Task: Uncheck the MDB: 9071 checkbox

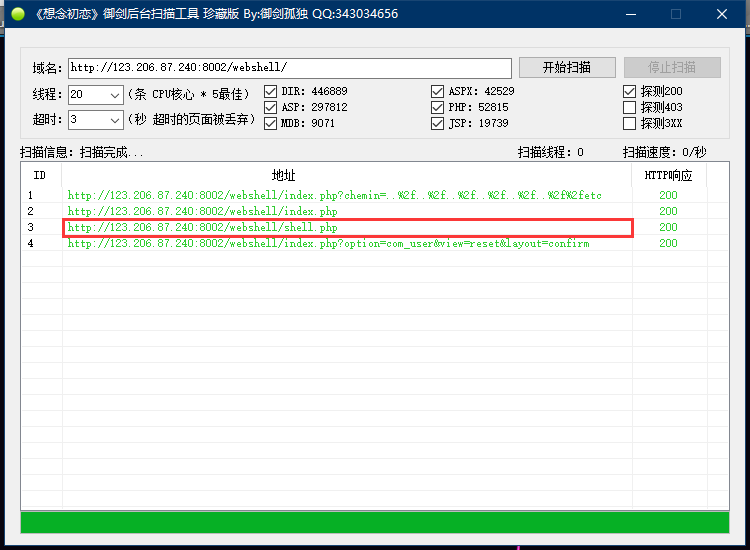Action: [270, 123]
